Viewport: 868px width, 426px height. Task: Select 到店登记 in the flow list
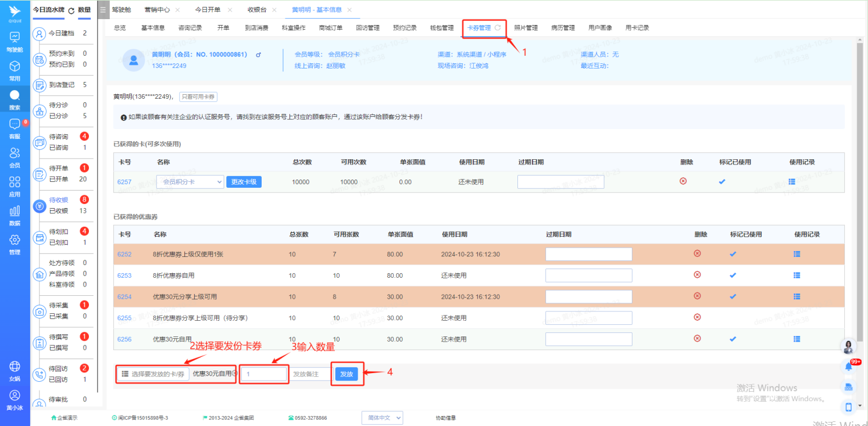(62, 84)
